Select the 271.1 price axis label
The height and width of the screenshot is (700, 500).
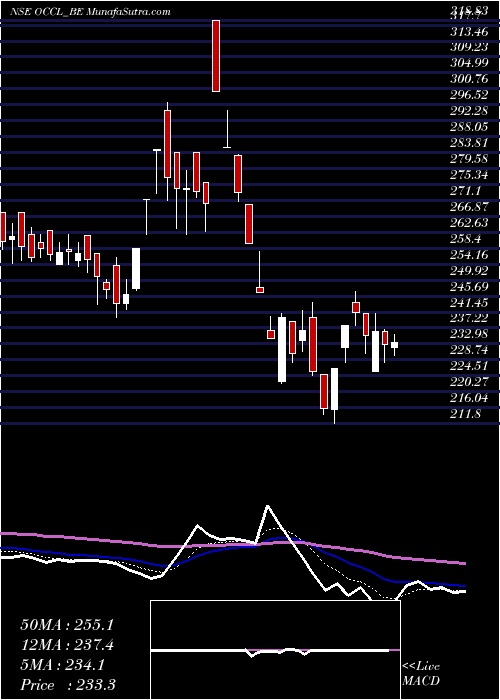[466, 191]
